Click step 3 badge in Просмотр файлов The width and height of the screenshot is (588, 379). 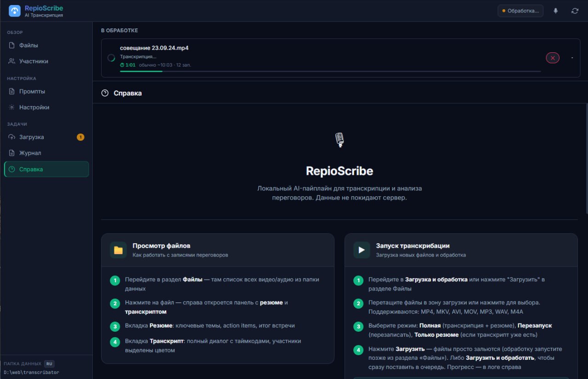click(x=115, y=326)
